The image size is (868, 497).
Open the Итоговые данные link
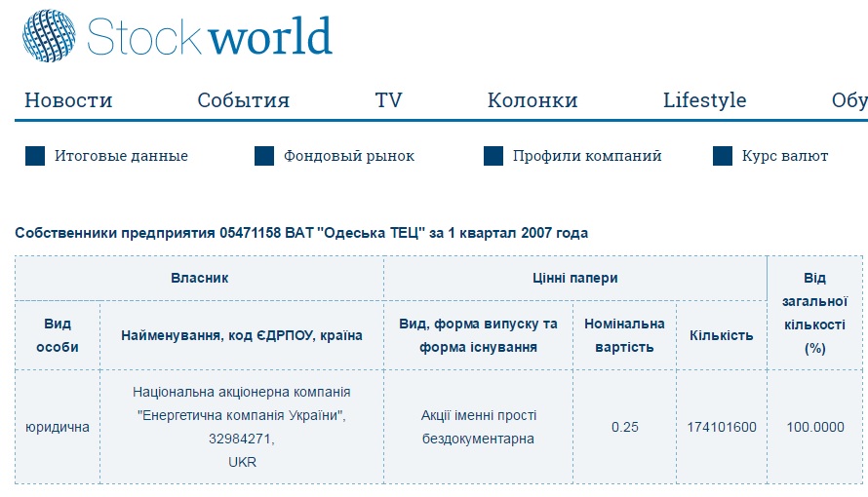pos(121,156)
